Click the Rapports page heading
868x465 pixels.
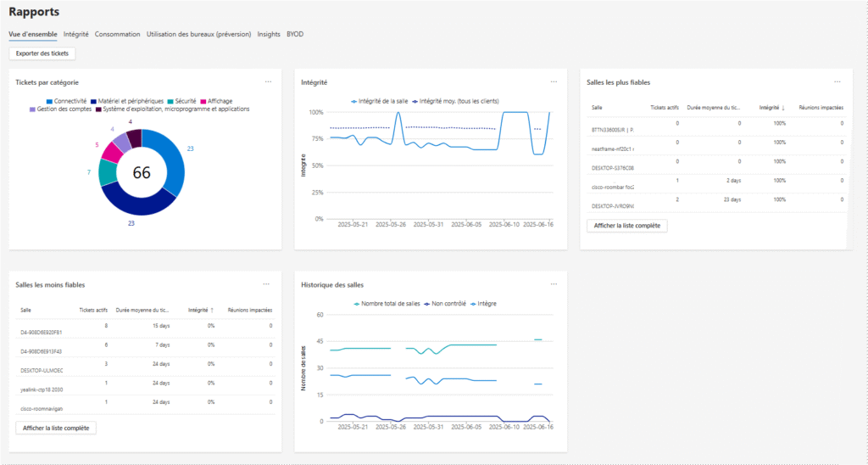pos(34,12)
